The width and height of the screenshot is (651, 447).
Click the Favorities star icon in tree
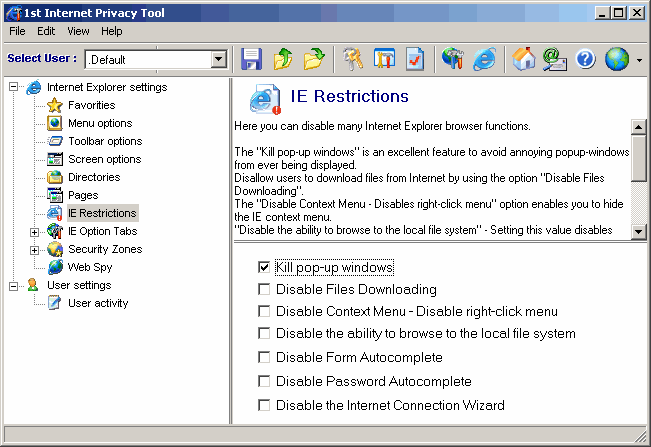pos(55,105)
